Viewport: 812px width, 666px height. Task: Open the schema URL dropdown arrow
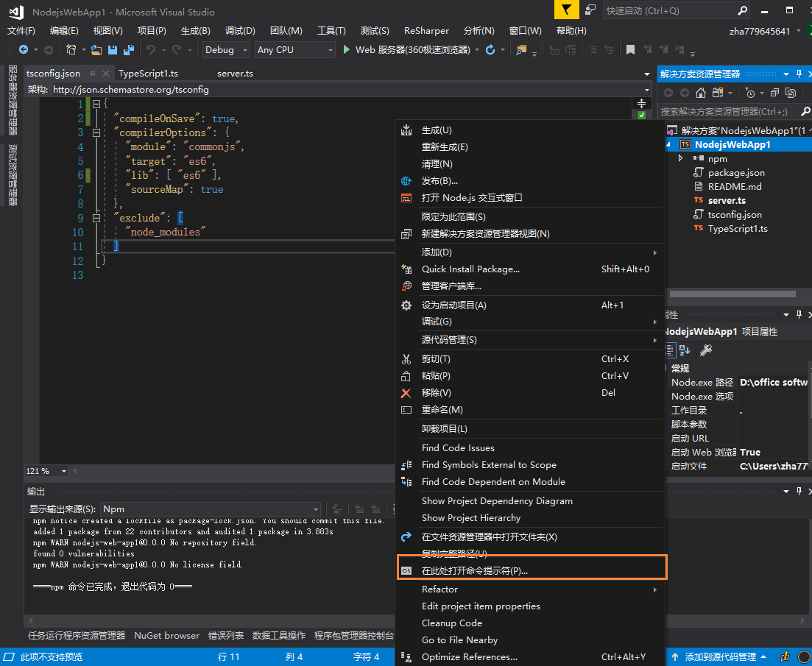pyautogui.click(x=647, y=90)
